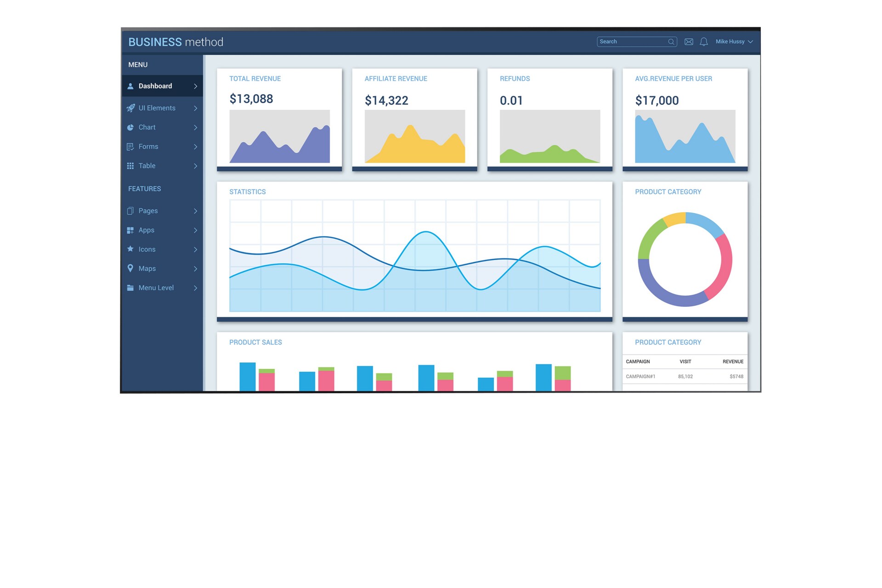Select UI Elements in the sidebar
The height and width of the screenshot is (588, 882).
[x=162, y=108]
